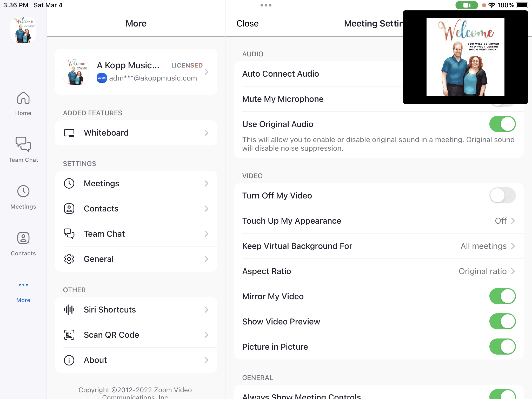Open Siri Shortcuts row
532x399 pixels.
[136, 310]
